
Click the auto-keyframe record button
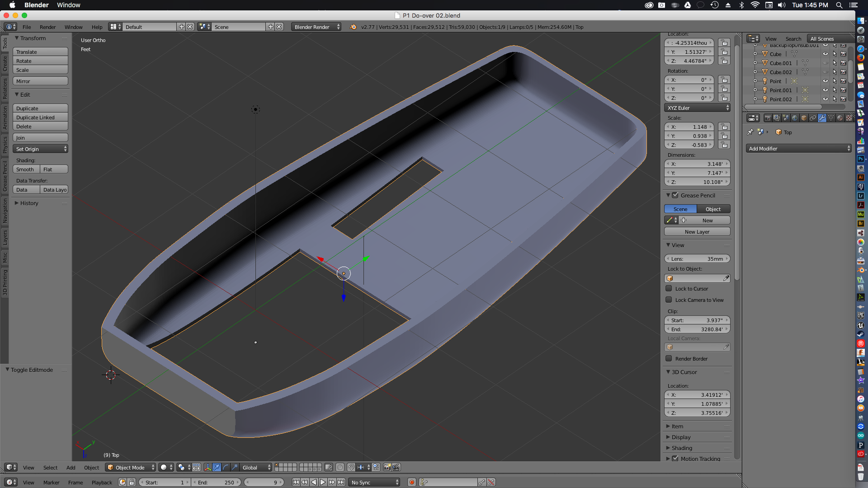pos(411,482)
